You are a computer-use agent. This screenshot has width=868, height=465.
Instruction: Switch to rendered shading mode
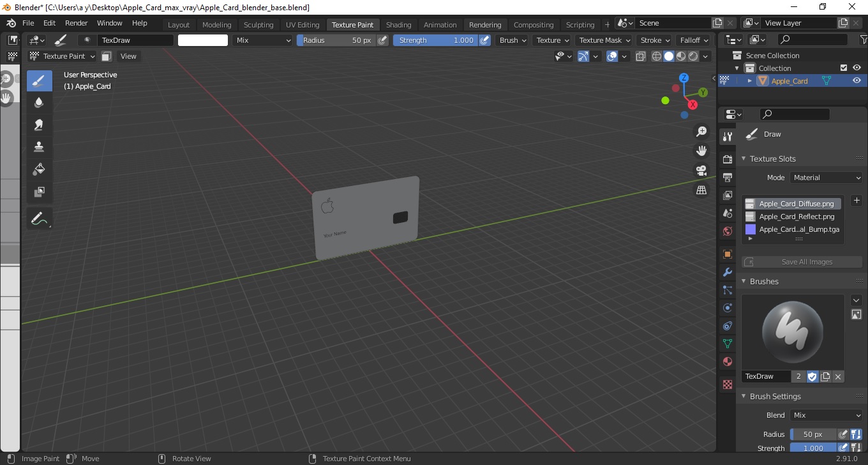click(x=693, y=56)
